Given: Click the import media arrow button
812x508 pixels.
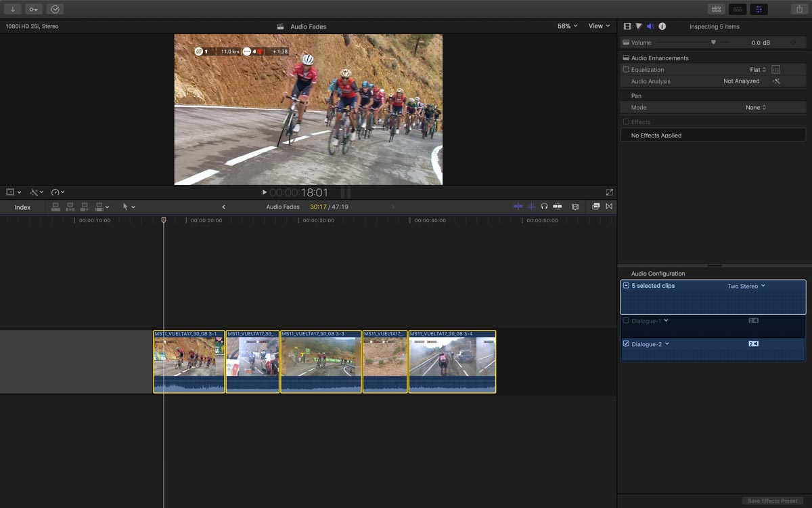Looking at the screenshot, I should pos(12,9).
